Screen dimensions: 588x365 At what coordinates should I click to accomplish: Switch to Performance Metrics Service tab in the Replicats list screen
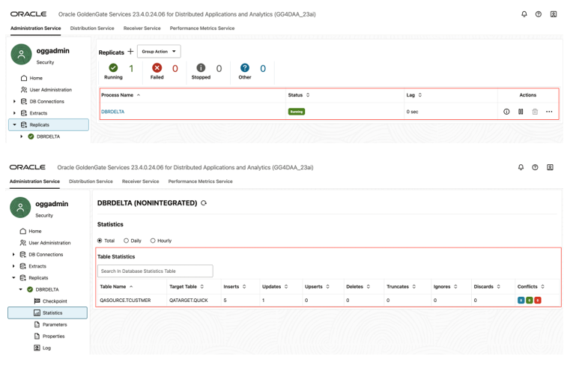(x=202, y=28)
